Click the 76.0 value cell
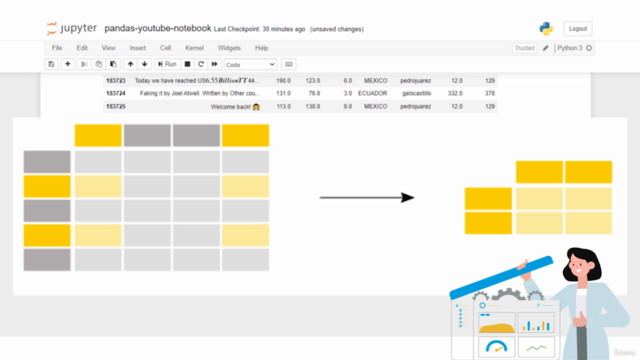This screenshot has width=640, height=360. [x=314, y=93]
